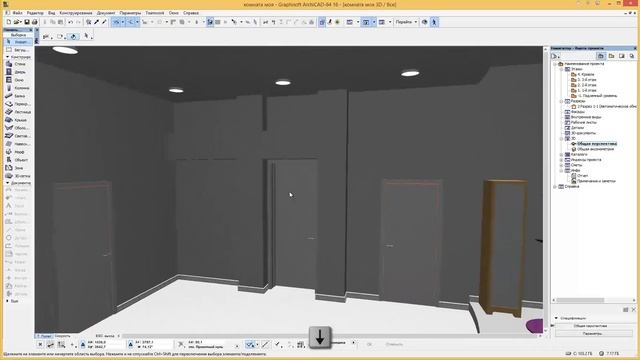
Task: Select Фасады in Navigator tree
Action: tap(578, 112)
